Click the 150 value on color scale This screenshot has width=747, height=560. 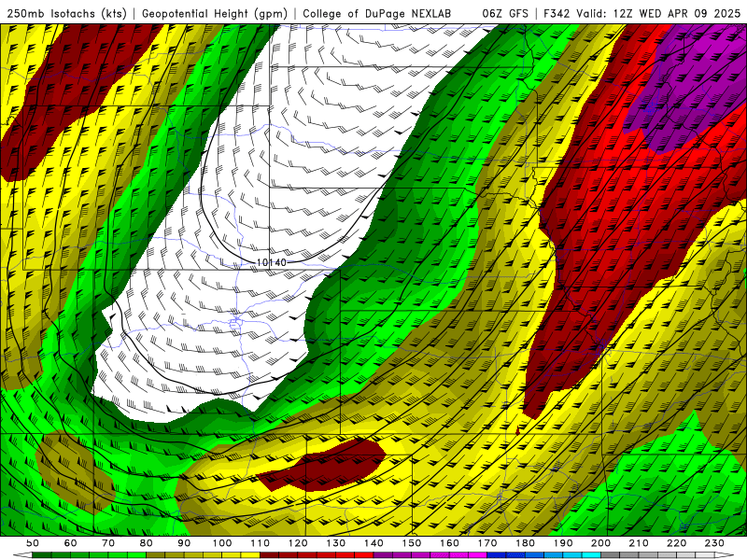[411, 543]
